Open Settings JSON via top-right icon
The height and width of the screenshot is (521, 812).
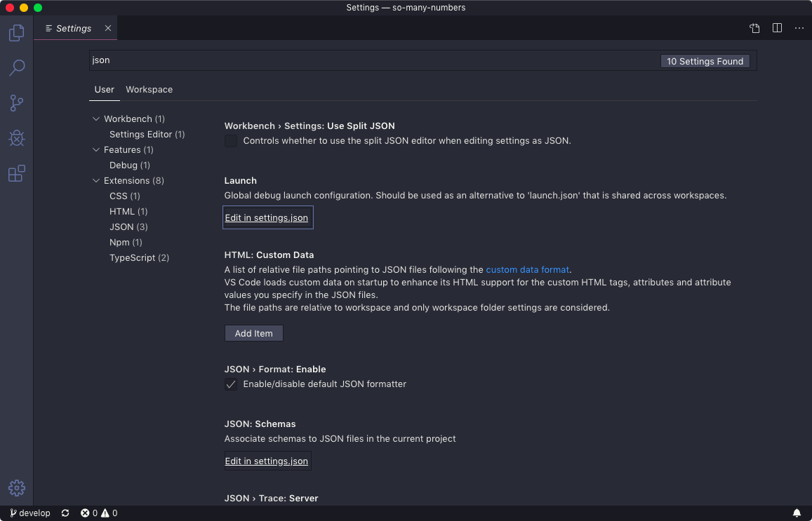(754, 28)
